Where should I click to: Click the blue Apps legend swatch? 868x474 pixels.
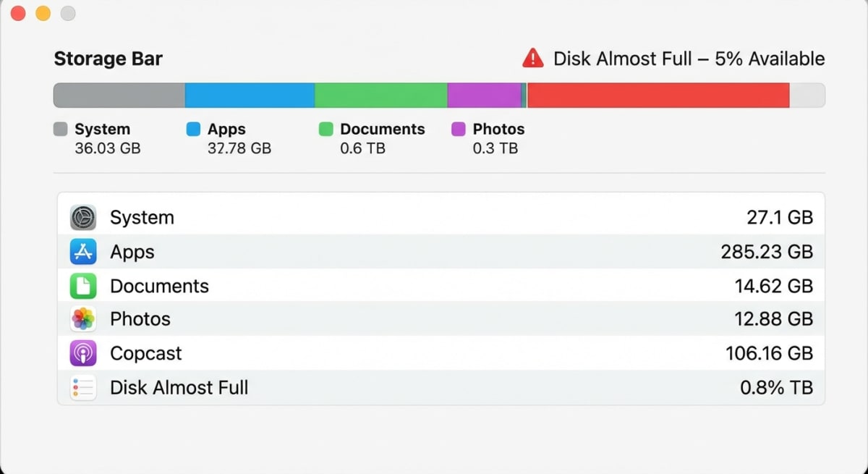pyautogui.click(x=192, y=129)
